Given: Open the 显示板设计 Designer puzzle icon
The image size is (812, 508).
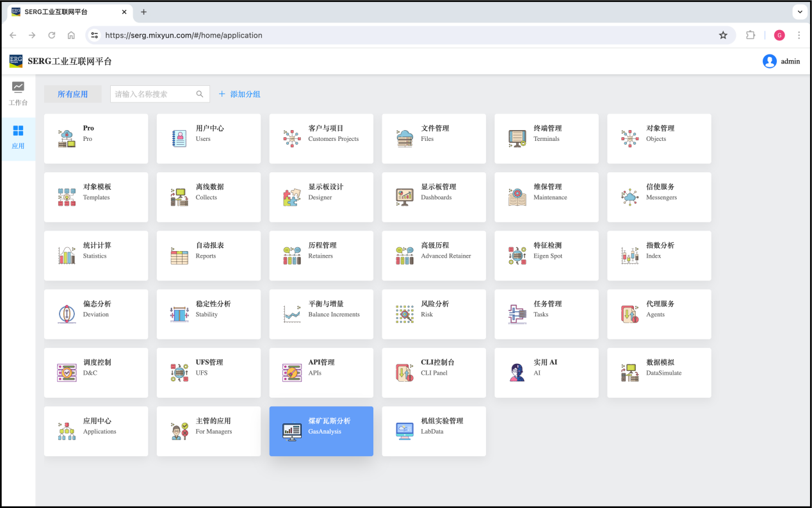Looking at the screenshot, I should [x=292, y=197].
